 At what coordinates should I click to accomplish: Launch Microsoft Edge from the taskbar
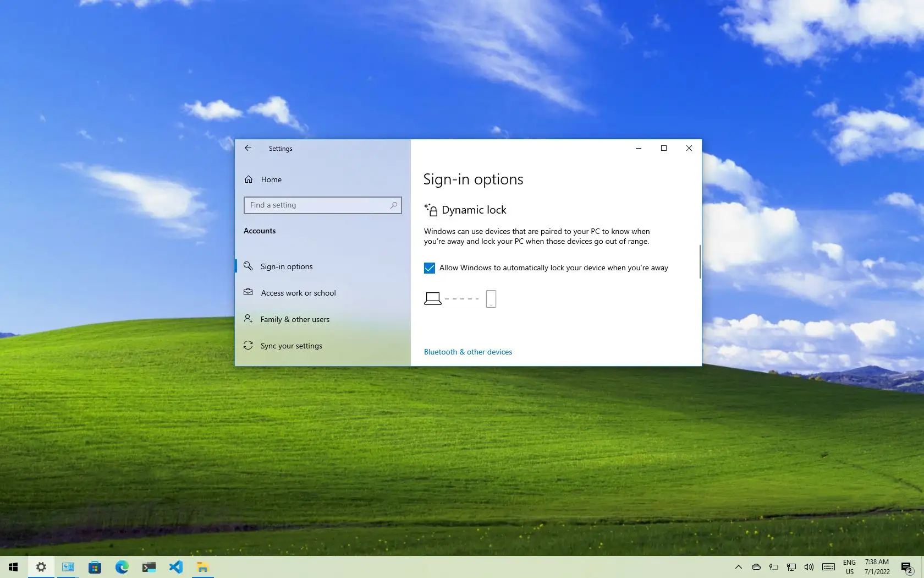pos(122,567)
